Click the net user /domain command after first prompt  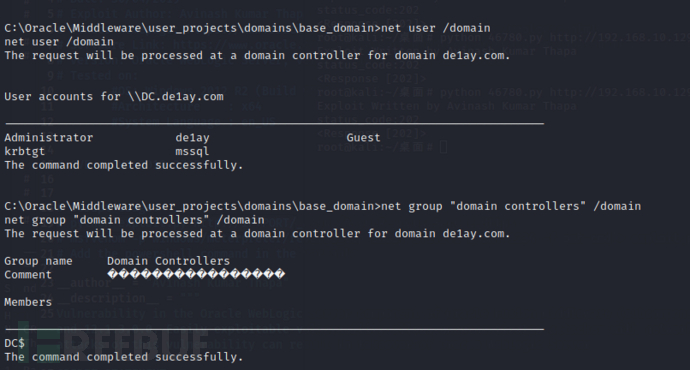[x=436, y=28]
